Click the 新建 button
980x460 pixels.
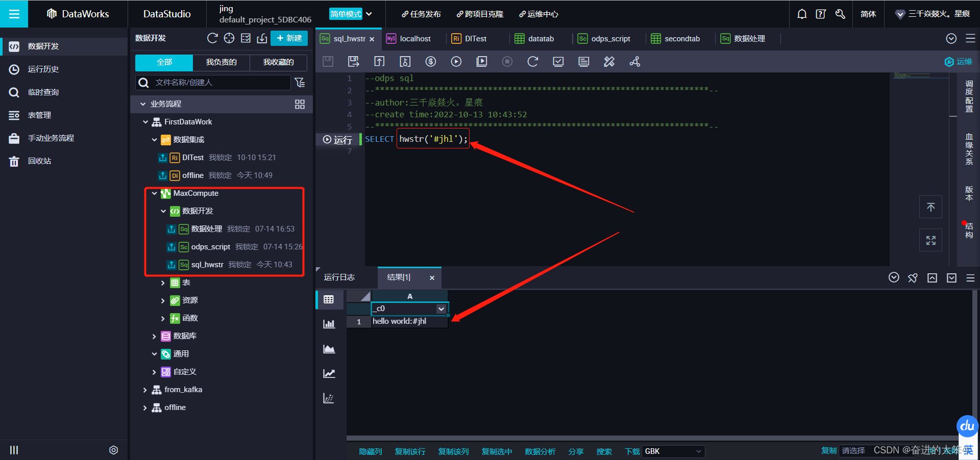click(x=289, y=38)
